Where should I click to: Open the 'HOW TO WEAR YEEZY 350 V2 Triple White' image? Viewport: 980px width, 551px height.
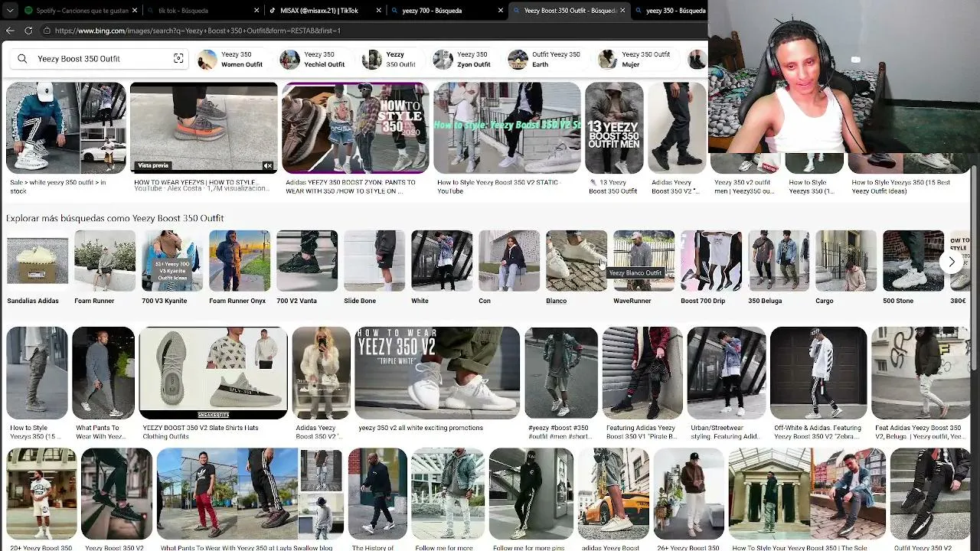(x=437, y=373)
